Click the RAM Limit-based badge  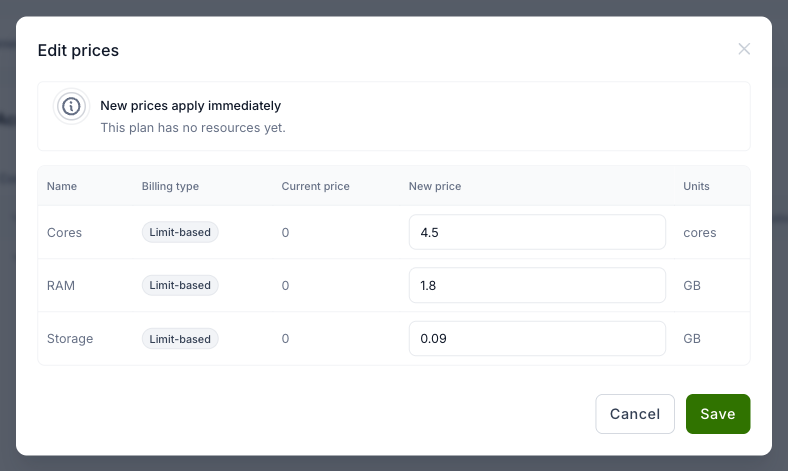pyautogui.click(x=180, y=285)
